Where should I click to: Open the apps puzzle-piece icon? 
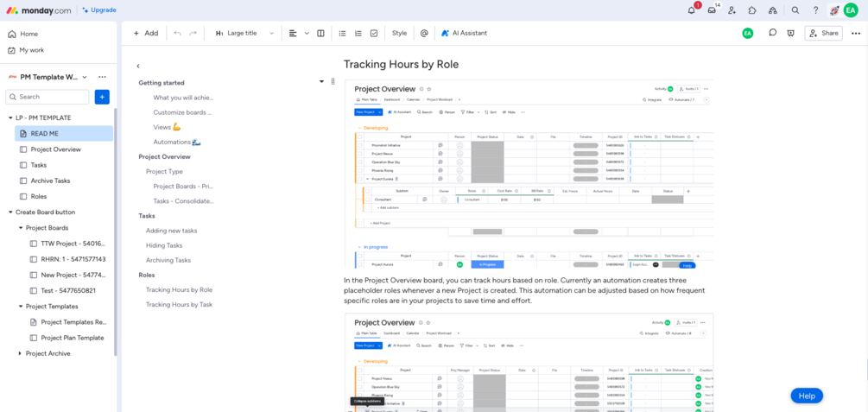click(x=752, y=10)
